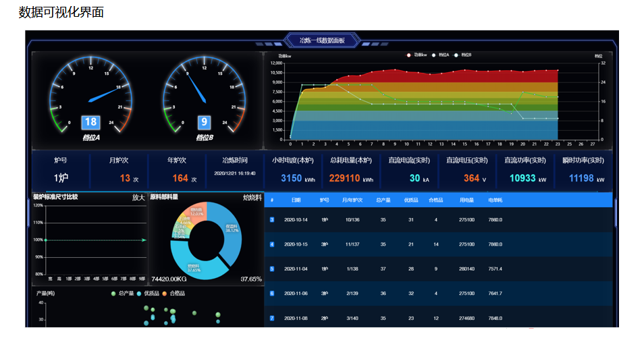This screenshot has height=359, width=644.
Task: Click the 1/138 furnace count cell
Action: point(352,269)
